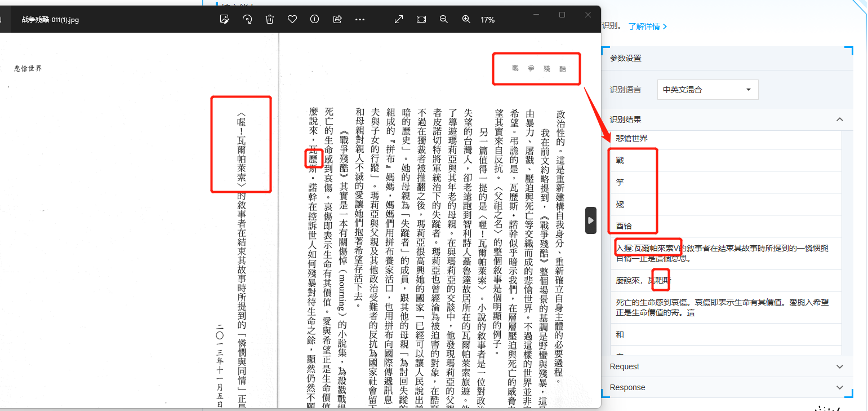Open the 中英文混合 language dropdown

707,90
